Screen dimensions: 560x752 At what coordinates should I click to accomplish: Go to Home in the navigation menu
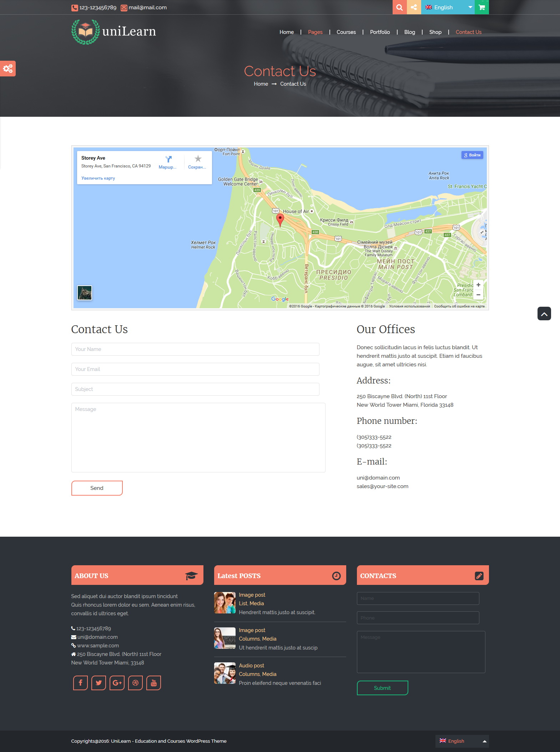(x=287, y=32)
